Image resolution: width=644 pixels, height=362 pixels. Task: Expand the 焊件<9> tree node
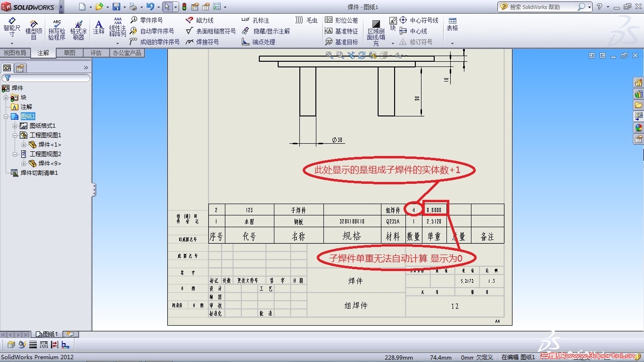click(24, 164)
